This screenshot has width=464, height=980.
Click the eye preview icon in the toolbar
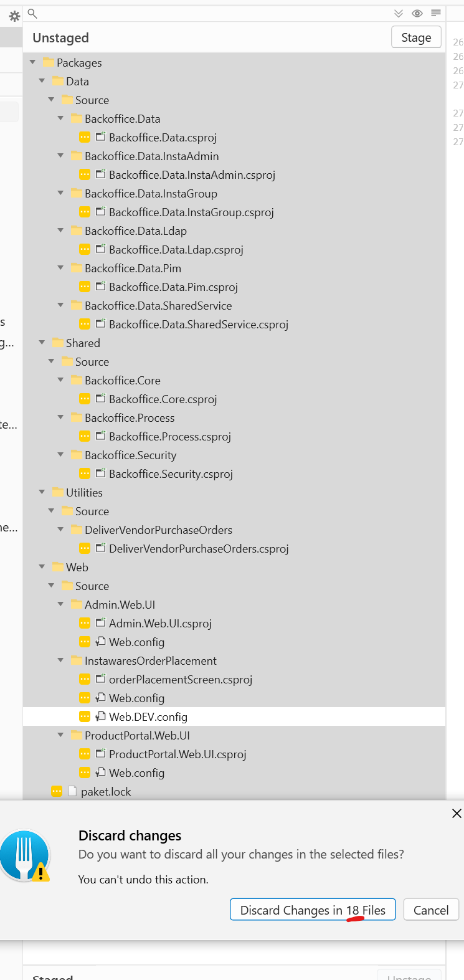tap(417, 13)
